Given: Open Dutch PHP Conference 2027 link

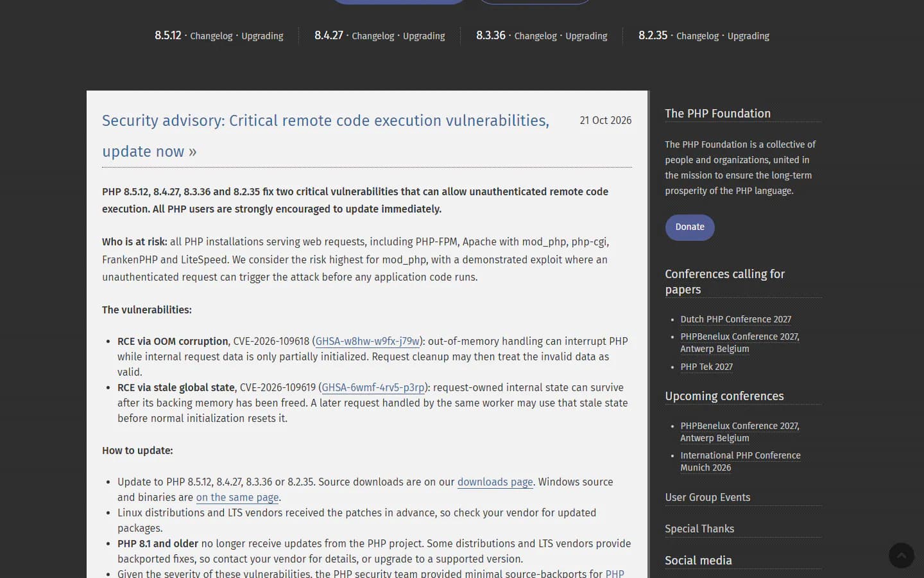Looking at the screenshot, I should point(736,319).
